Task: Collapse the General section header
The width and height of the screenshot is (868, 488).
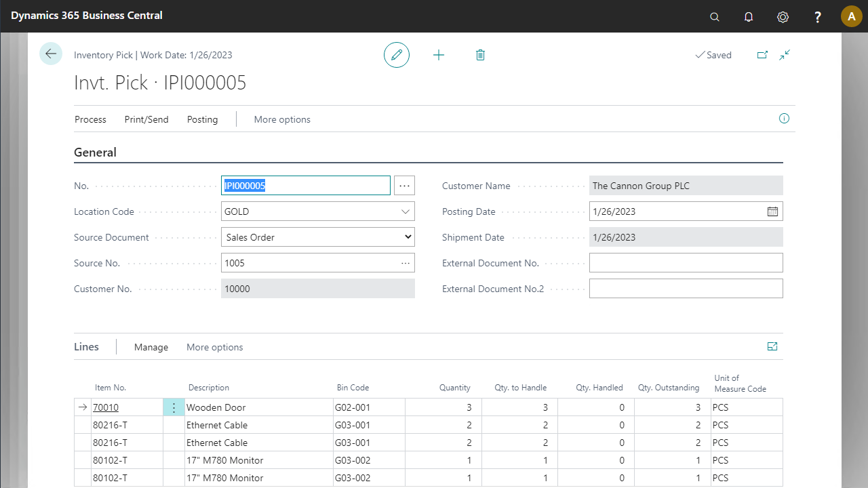Action: (95, 152)
